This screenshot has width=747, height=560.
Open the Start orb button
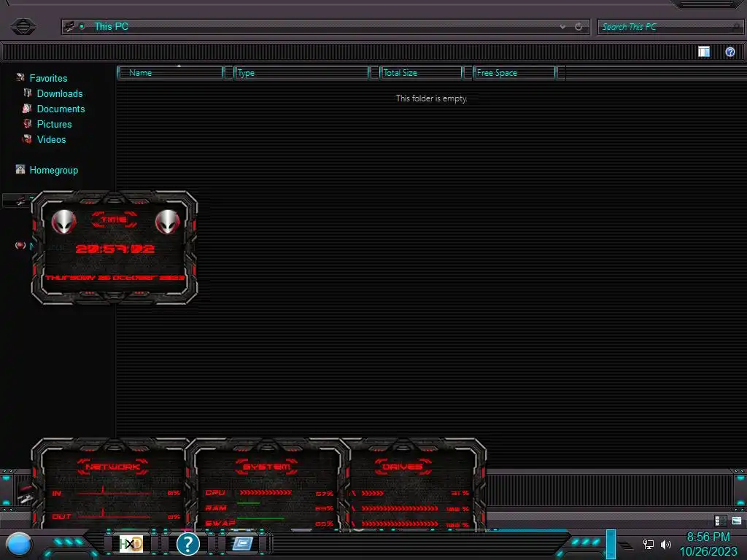(x=18, y=544)
